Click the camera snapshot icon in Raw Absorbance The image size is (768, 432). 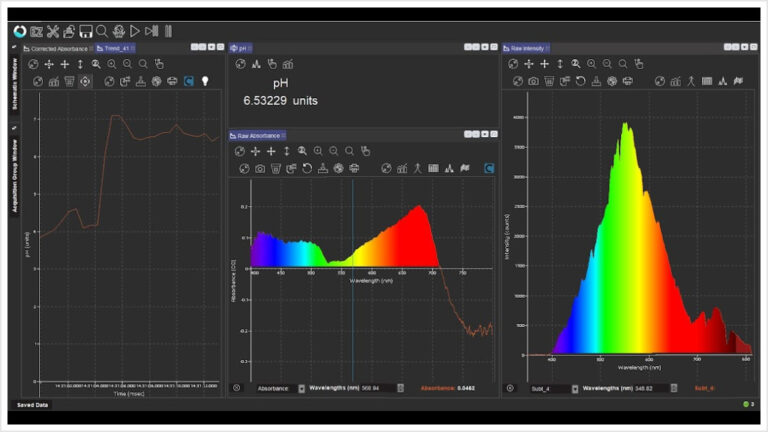[x=260, y=169]
